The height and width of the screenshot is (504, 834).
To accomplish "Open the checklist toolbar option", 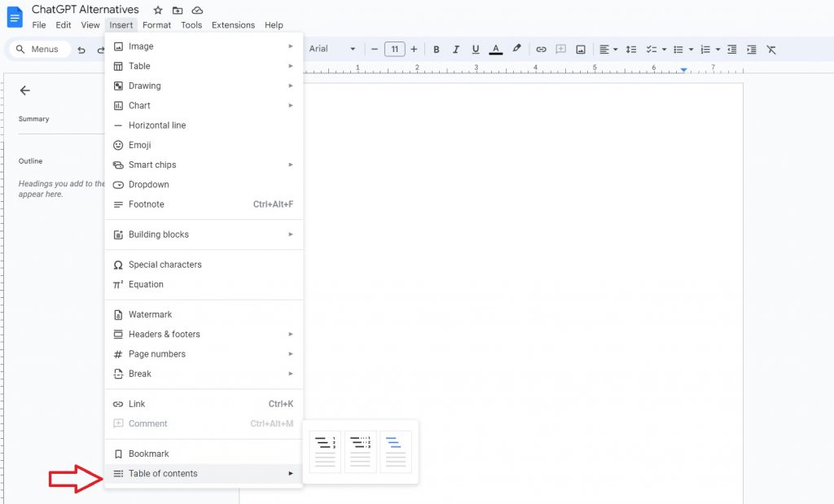I will click(x=652, y=49).
